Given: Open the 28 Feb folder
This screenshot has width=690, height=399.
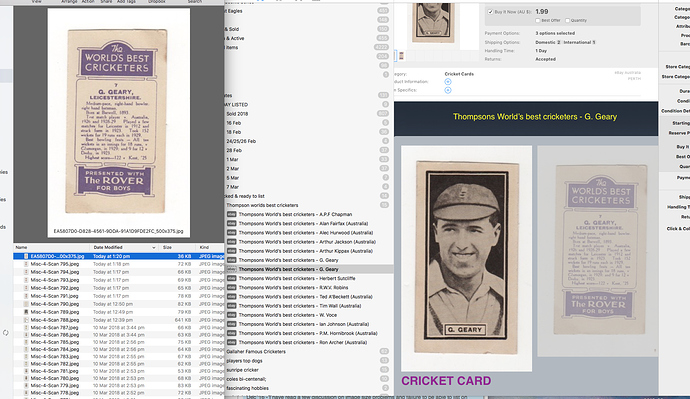Looking at the screenshot, I should [234, 150].
